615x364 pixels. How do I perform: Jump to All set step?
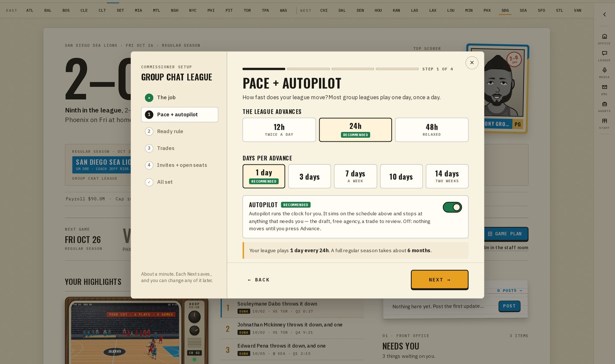coord(180,182)
